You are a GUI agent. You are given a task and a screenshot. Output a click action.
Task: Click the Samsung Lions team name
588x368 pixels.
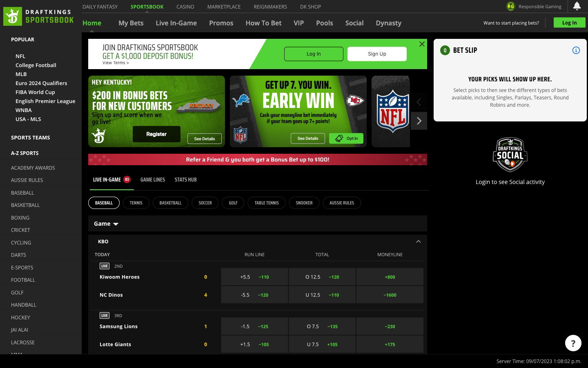pyautogui.click(x=118, y=326)
